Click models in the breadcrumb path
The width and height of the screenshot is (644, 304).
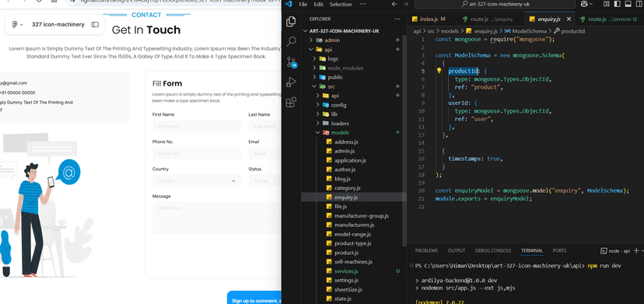click(x=450, y=31)
